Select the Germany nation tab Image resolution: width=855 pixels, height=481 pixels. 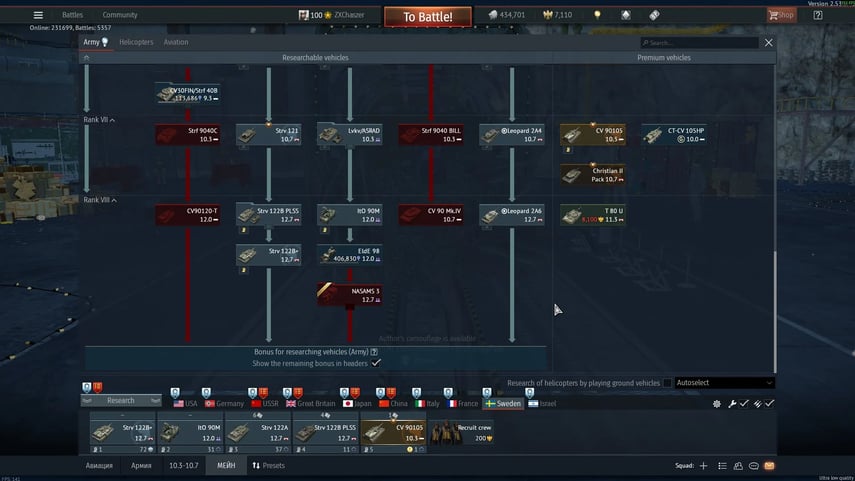coord(224,403)
